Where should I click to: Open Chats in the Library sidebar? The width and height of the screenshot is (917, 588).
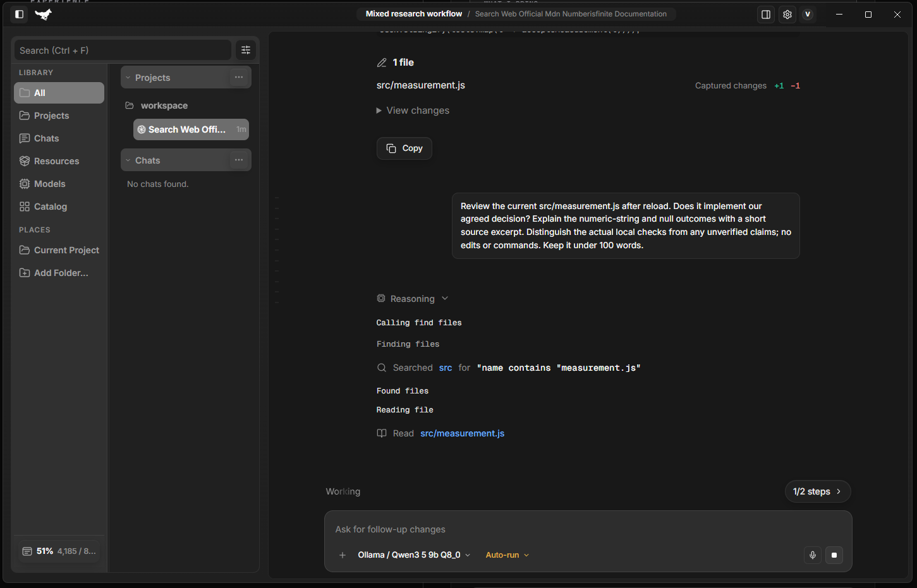click(x=59, y=138)
